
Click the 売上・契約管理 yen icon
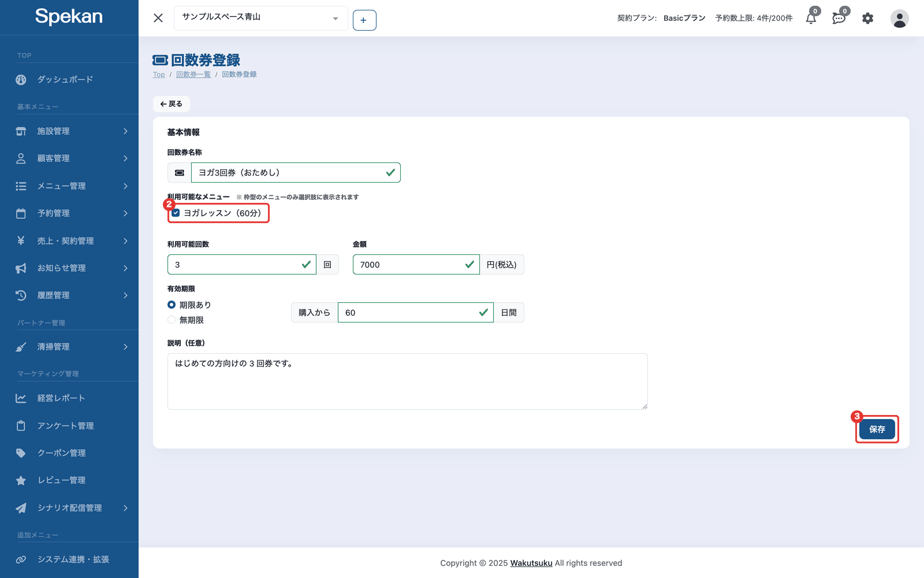coord(21,241)
